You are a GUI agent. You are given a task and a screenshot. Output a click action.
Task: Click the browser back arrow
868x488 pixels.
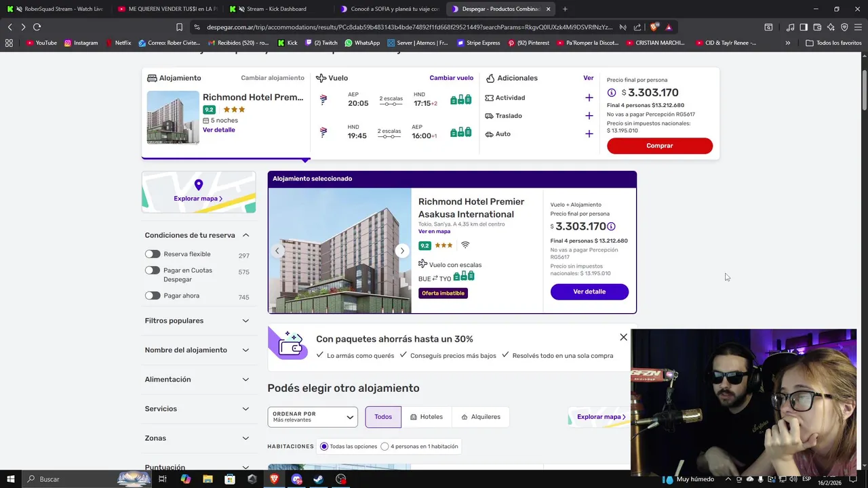click(x=9, y=27)
